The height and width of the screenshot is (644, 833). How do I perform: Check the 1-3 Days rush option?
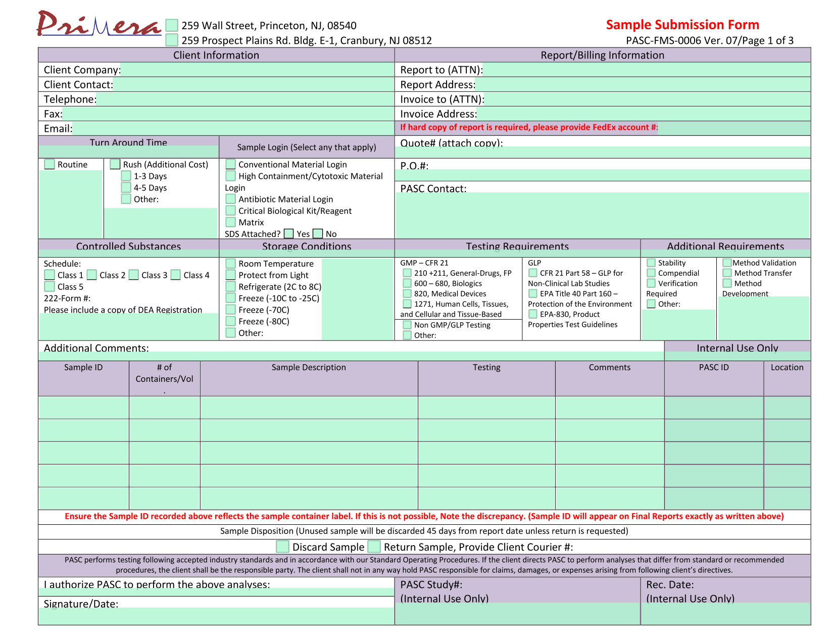[126, 176]
